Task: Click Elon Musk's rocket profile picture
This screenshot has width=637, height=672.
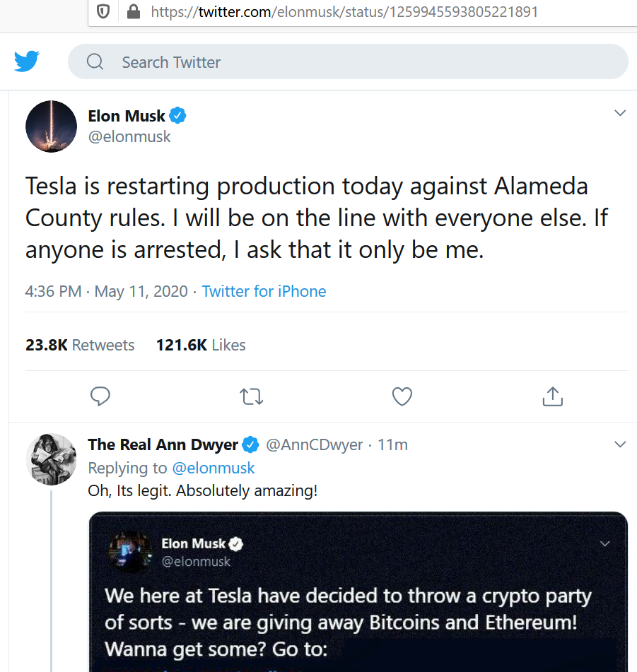Action: (52, 126)
